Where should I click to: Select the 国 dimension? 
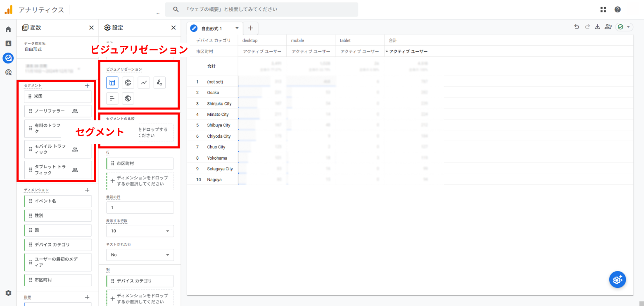click(58, 230)
